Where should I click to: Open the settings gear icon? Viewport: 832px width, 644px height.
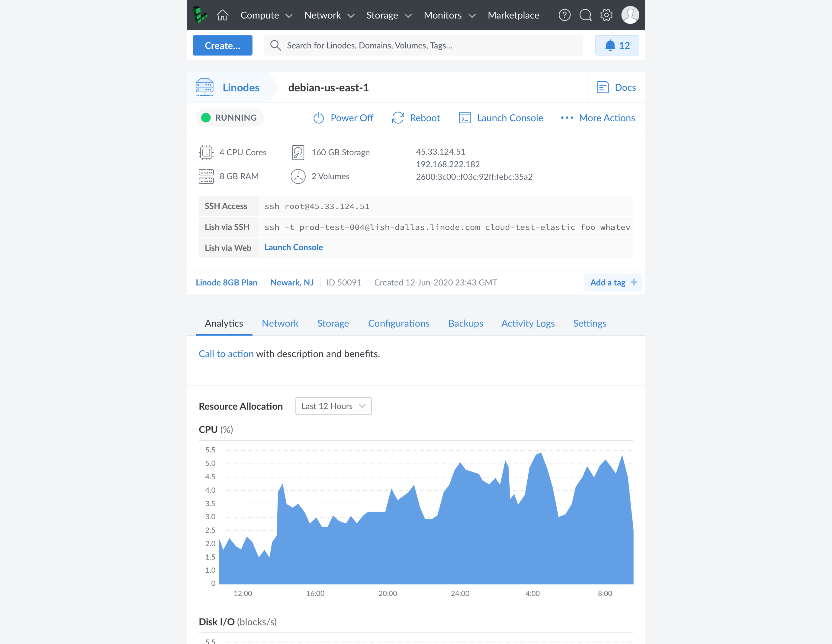[606, 15]
